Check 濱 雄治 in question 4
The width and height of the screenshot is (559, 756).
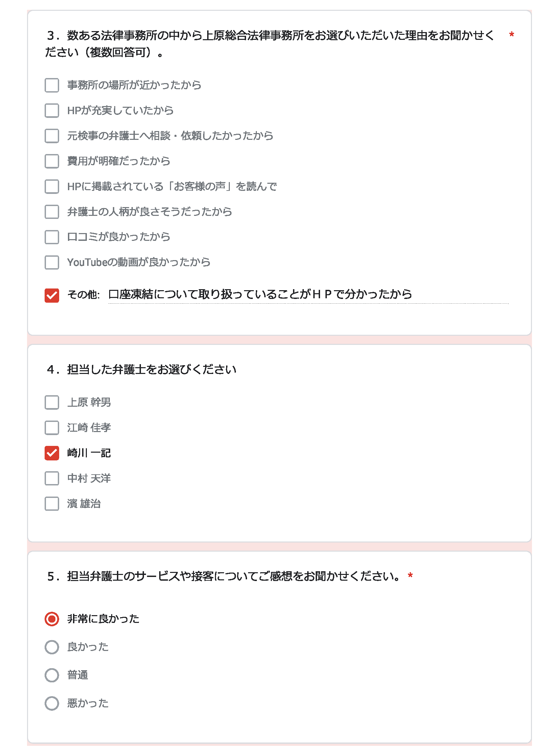click(x=51, y=504)
